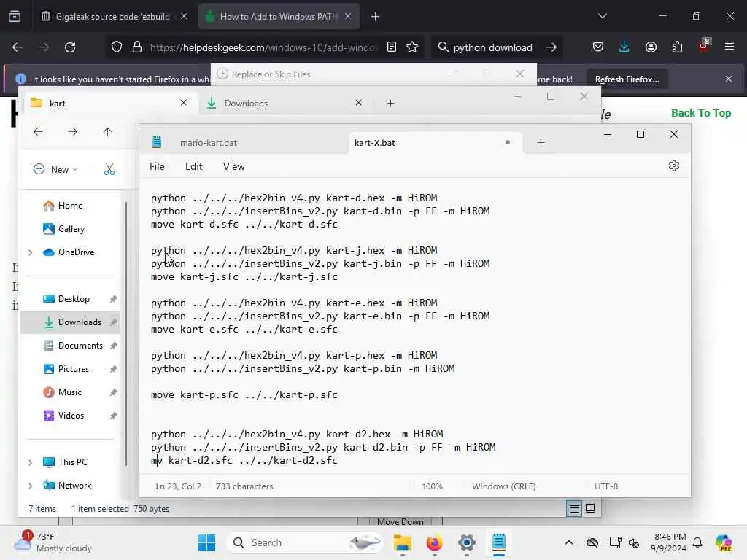This screenshot has height=560, width=747.
Task: Open the Windows Start menu
Action: click(x=206, y=542)
